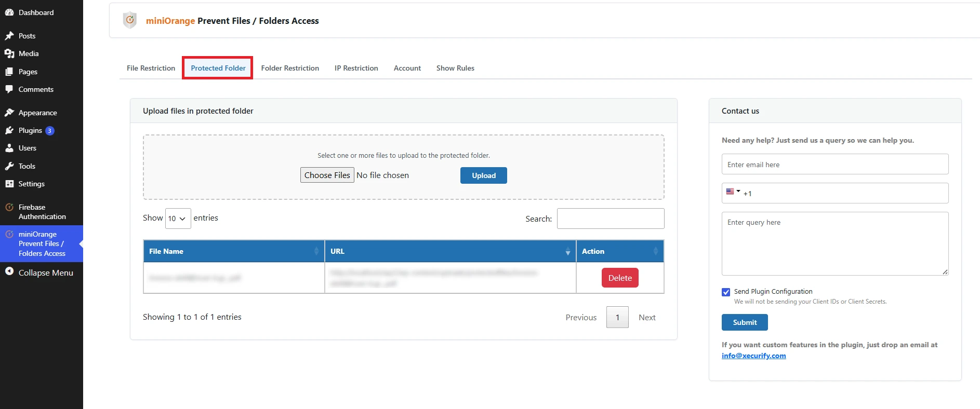Click the "Showing 1 to 1 of 1 entries" text
This screenshot has height=409, width=980.
click(x=192, y=317)
